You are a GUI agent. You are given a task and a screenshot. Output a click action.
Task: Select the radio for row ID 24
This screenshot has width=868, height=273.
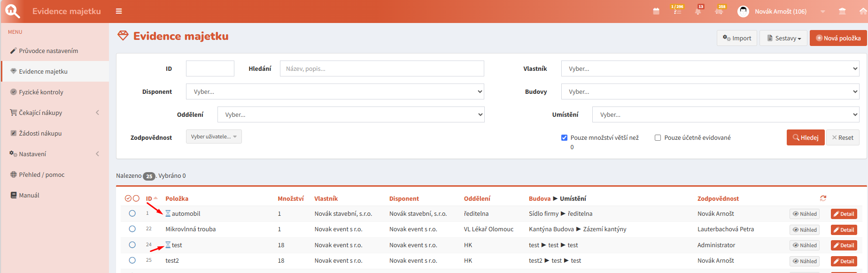132,245
